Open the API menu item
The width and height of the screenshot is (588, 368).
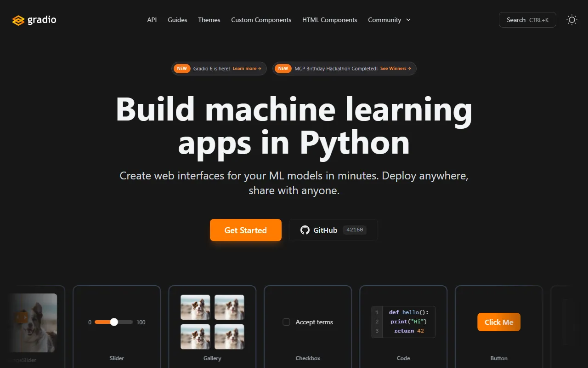tap(152, 20)
